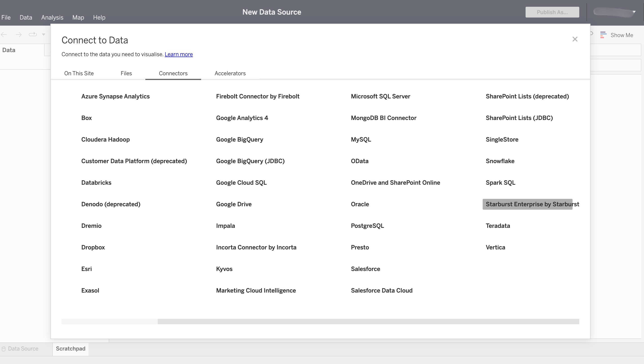Select the PostgreSQL connector
The image size is (644, 364).
367,226
